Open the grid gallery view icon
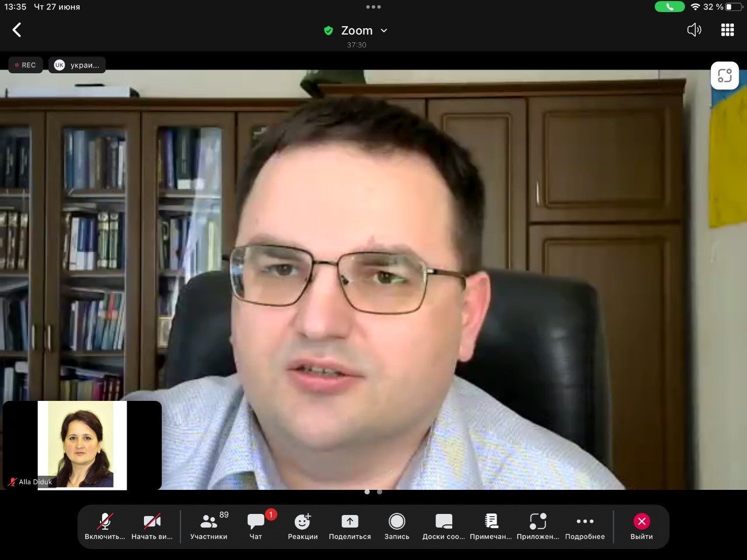The image size is (747, 560). click(x=728, y=30)
